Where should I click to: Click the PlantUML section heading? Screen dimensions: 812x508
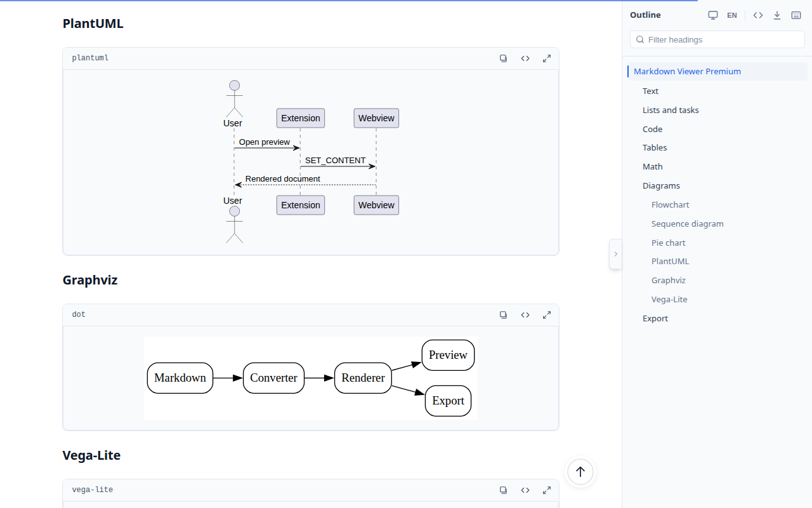[x=93, y=23]
